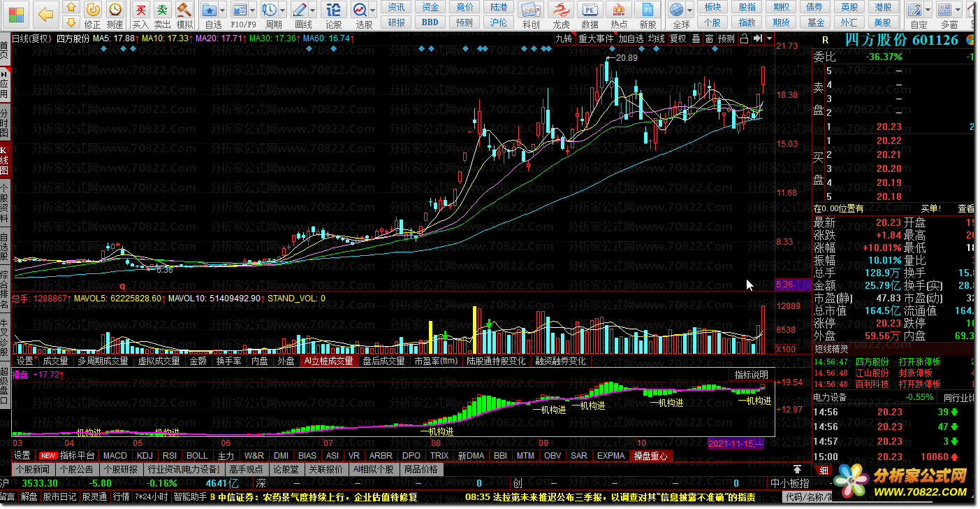Toggle 九转 indicator on chart
Viewport: 980px width, 509px height.
click(x=564, y=39)
